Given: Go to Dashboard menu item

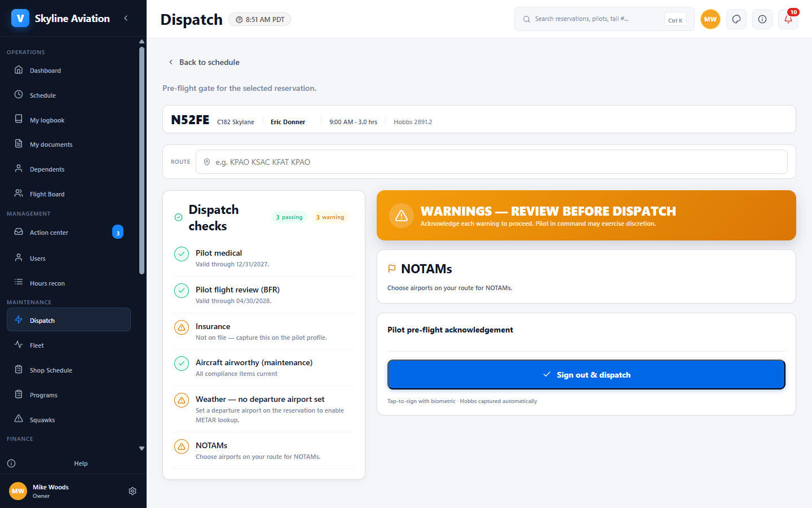Looking at the screenshot, I should point(69,71).
